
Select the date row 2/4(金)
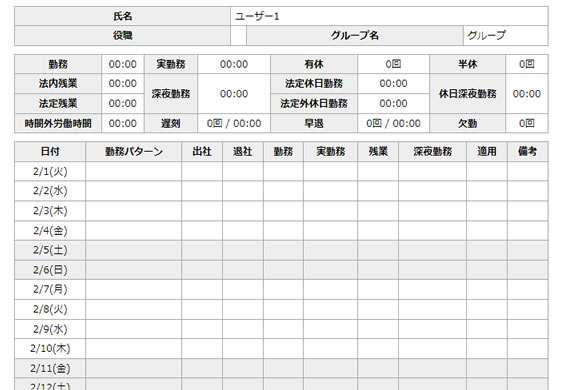281,230
